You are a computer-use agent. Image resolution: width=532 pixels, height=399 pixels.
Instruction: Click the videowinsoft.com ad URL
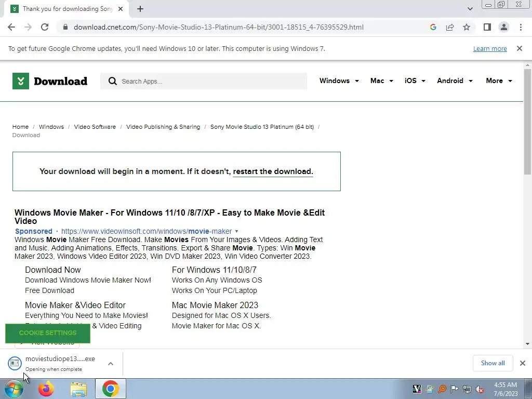(x=146, y=231)
